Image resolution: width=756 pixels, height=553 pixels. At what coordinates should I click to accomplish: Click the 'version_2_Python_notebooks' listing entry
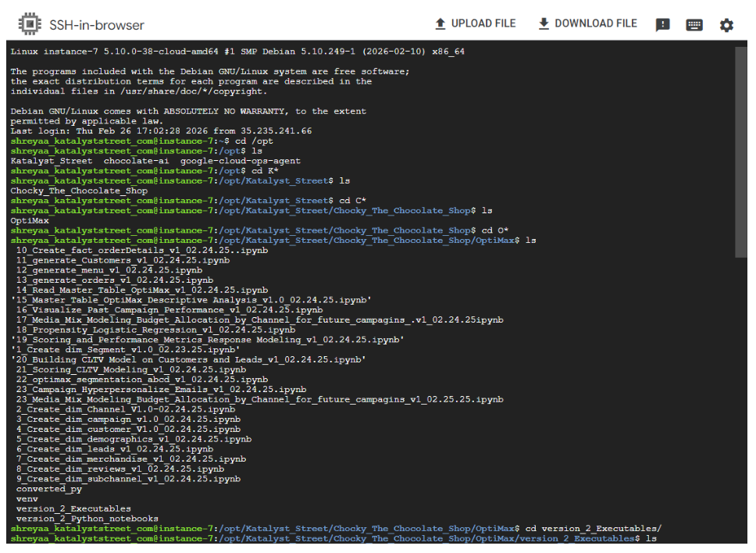[x=87, y=519]
